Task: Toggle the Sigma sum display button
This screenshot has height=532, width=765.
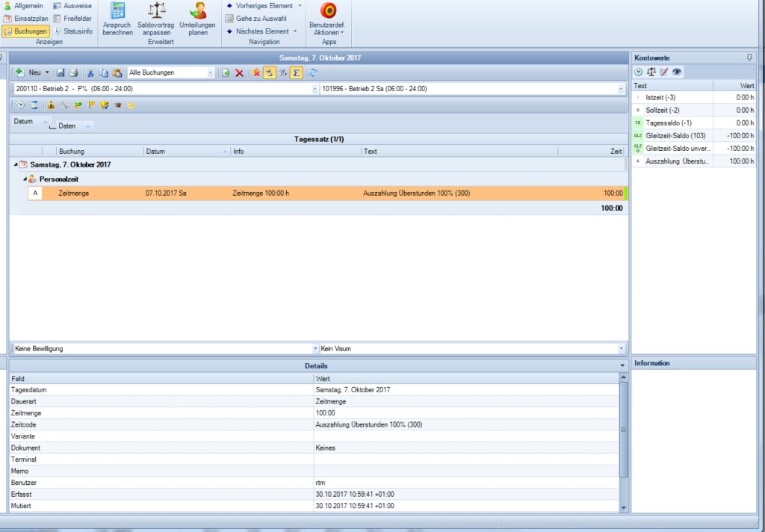Action: (296, 72)
